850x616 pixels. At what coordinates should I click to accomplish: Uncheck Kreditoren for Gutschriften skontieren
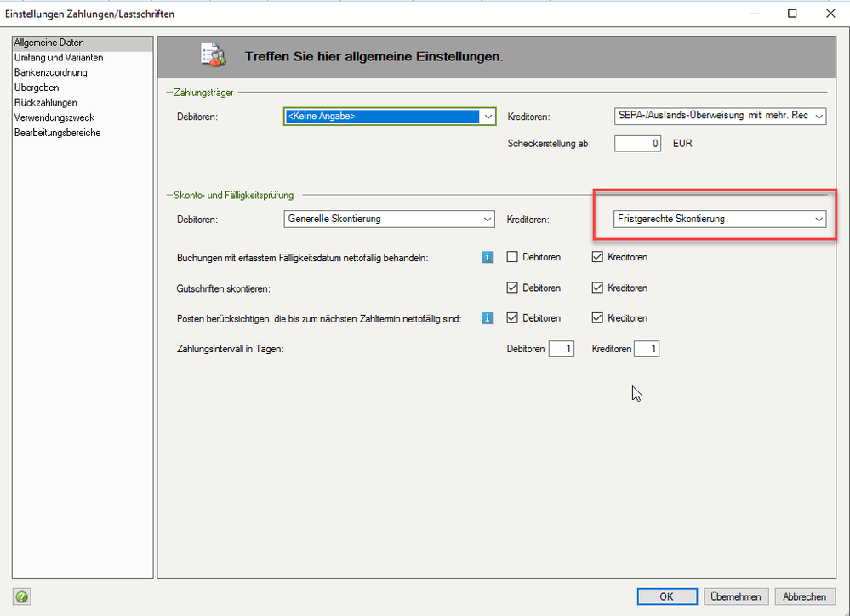(x=598, y=288)
